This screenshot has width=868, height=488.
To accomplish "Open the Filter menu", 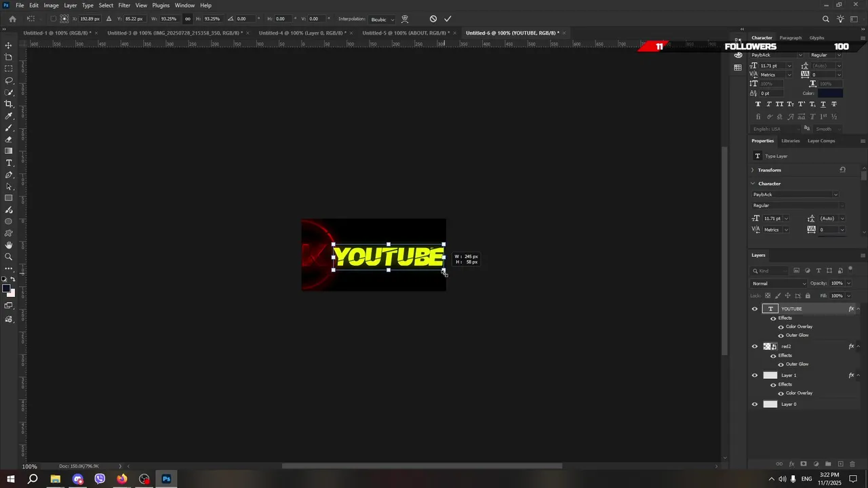I will click(124, 5).
